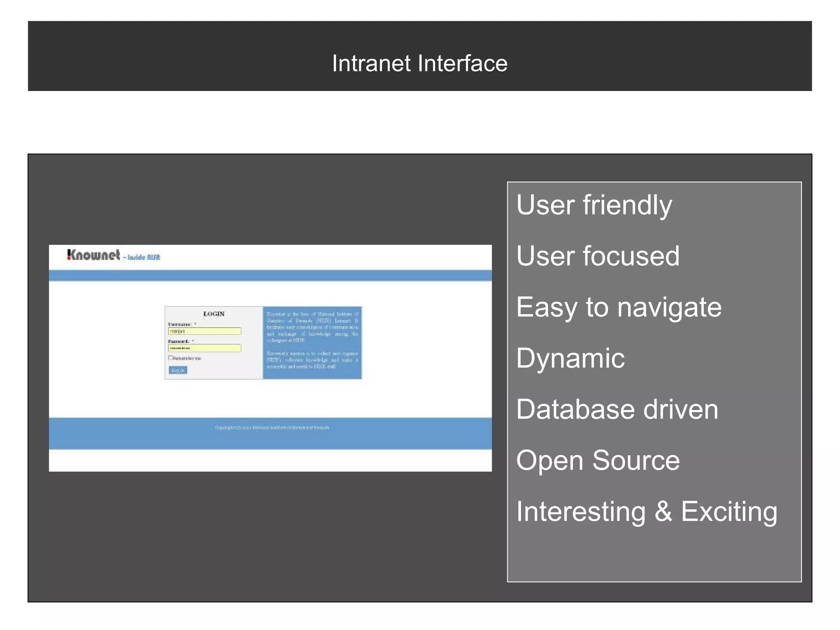Click the footer copyright text
Image resolution: width=840 pixels, height=630 pixels.
[x=272, y=428]
